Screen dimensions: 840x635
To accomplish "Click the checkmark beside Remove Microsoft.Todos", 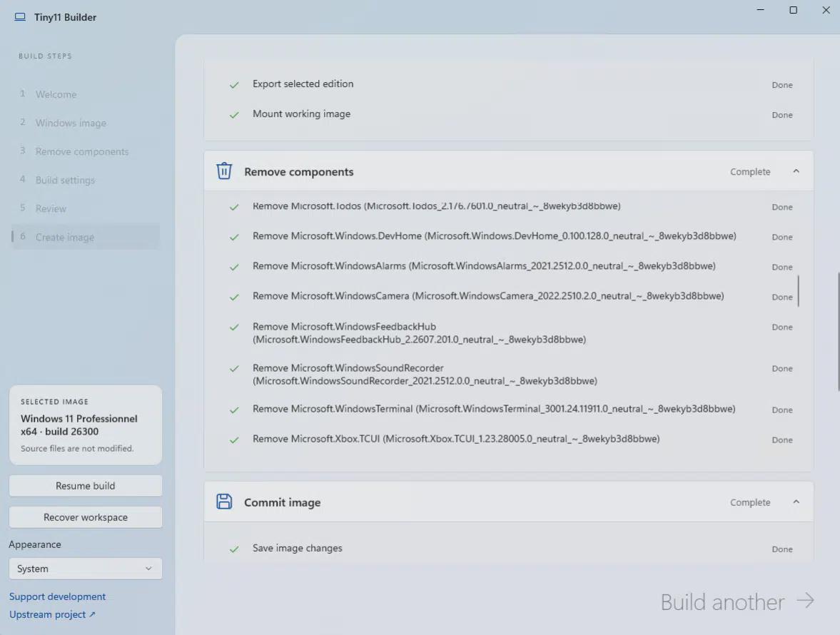I will tap(234, 207).
